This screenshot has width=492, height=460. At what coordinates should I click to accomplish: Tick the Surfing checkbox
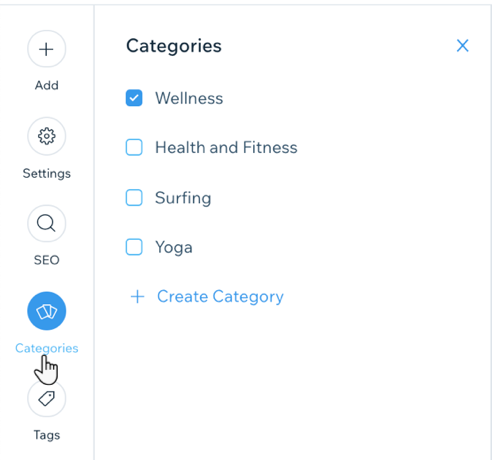(134, 198)
